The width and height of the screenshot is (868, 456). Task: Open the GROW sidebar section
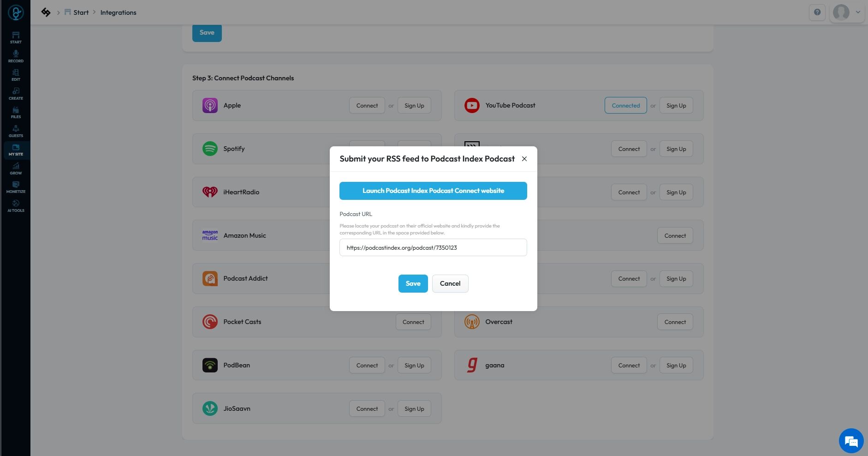(16, 169)
